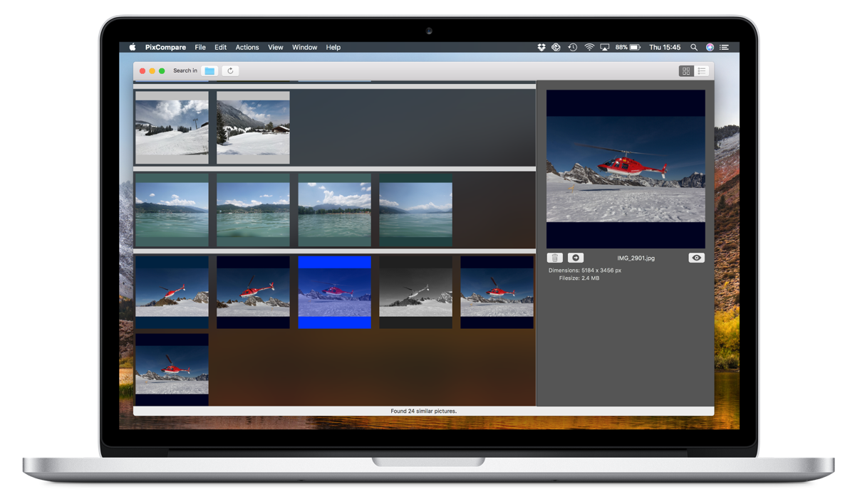Launch Siri from the menu bar
Image resolution: width=855 pixels, height=504 pixels.
710,47
